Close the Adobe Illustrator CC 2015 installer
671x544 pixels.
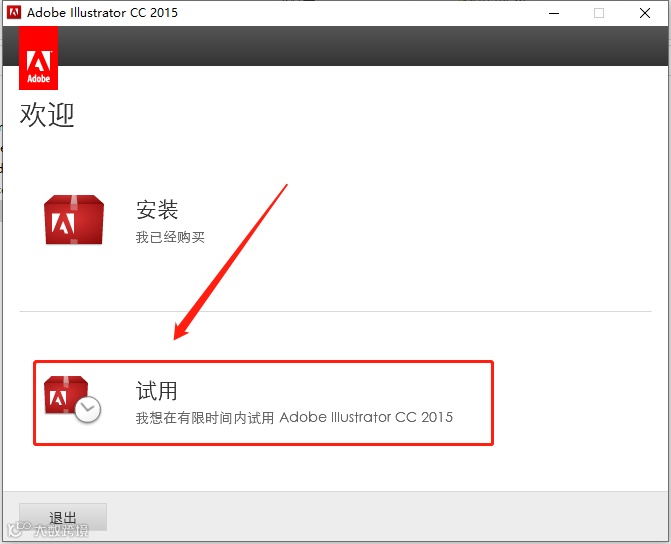coord(644,13)
